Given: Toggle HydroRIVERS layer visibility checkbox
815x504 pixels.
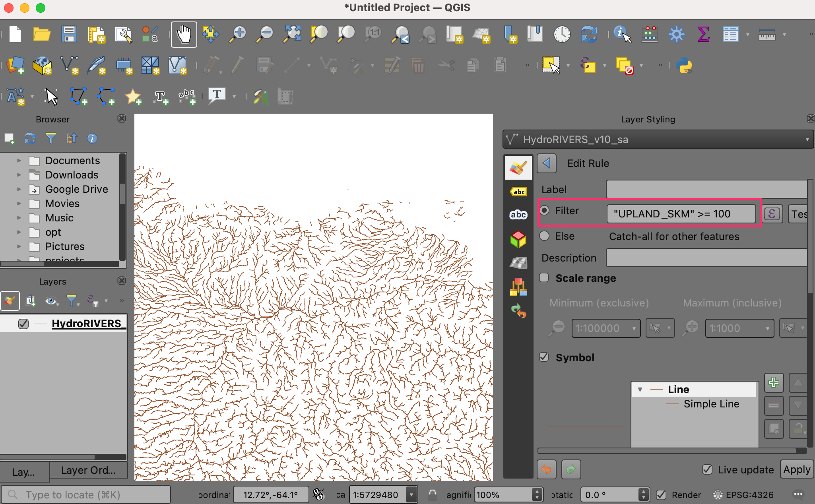Looking at the screenshot, I should coord(23,324).
